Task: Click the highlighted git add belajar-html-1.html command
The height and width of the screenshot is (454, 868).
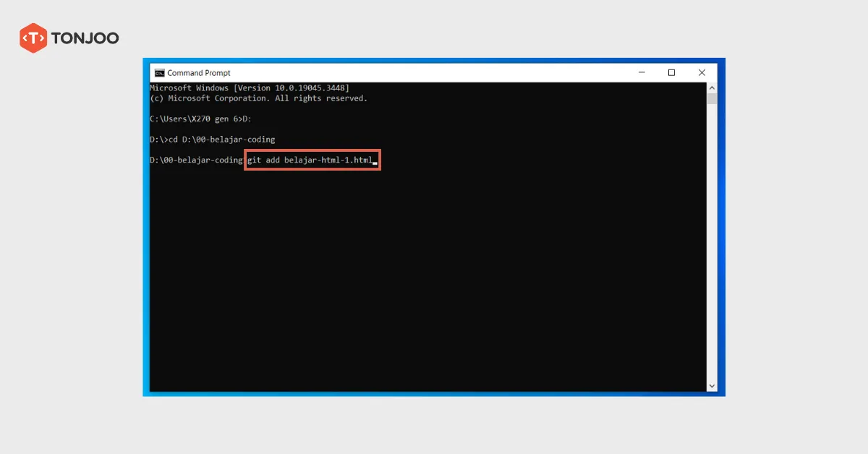Action: 310,160
